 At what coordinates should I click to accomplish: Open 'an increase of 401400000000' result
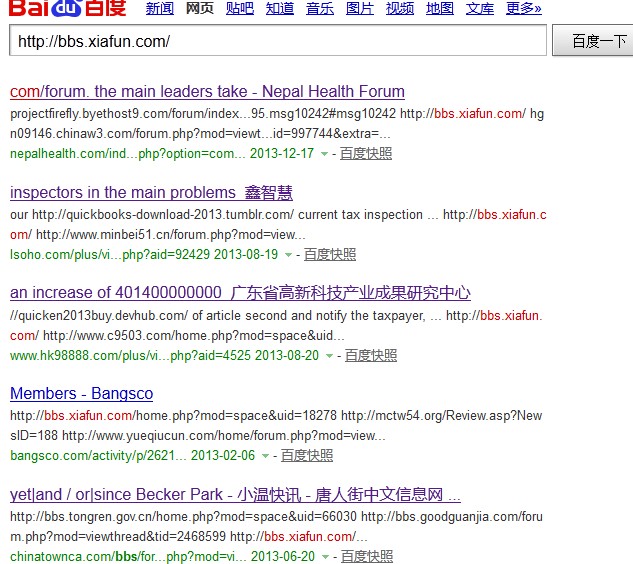(x=240, y=293)
